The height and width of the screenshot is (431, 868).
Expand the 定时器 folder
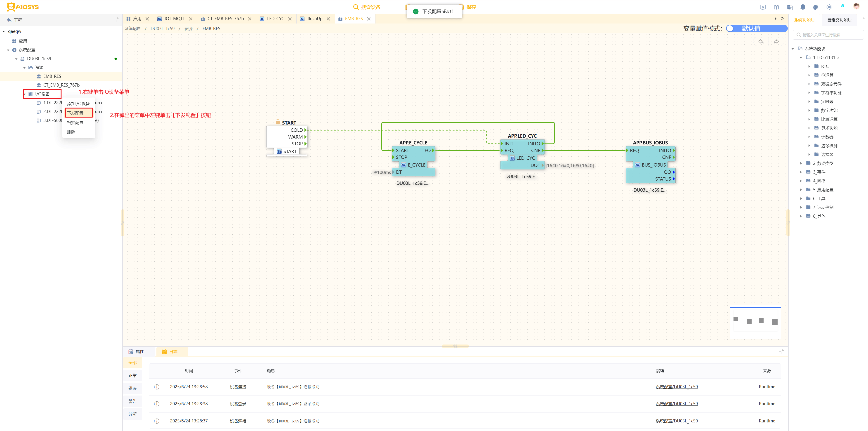(x=809, y=101)
